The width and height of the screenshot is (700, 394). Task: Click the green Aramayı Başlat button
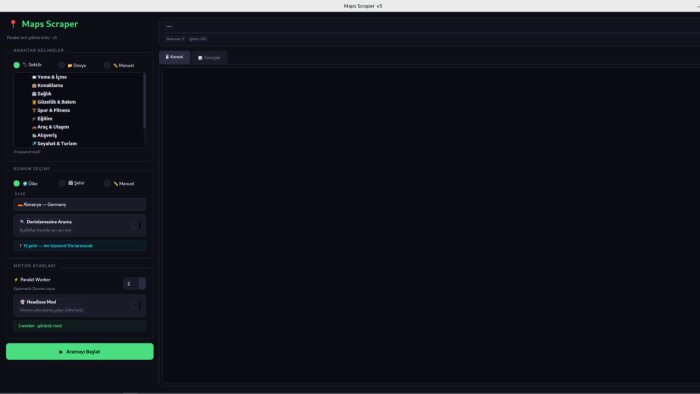(80, 352)
